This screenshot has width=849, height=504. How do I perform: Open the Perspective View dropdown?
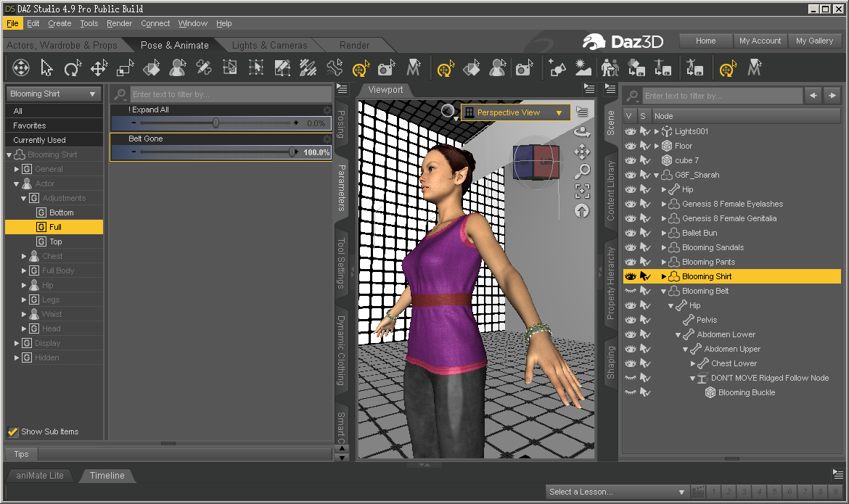click(x=514, y=112)
